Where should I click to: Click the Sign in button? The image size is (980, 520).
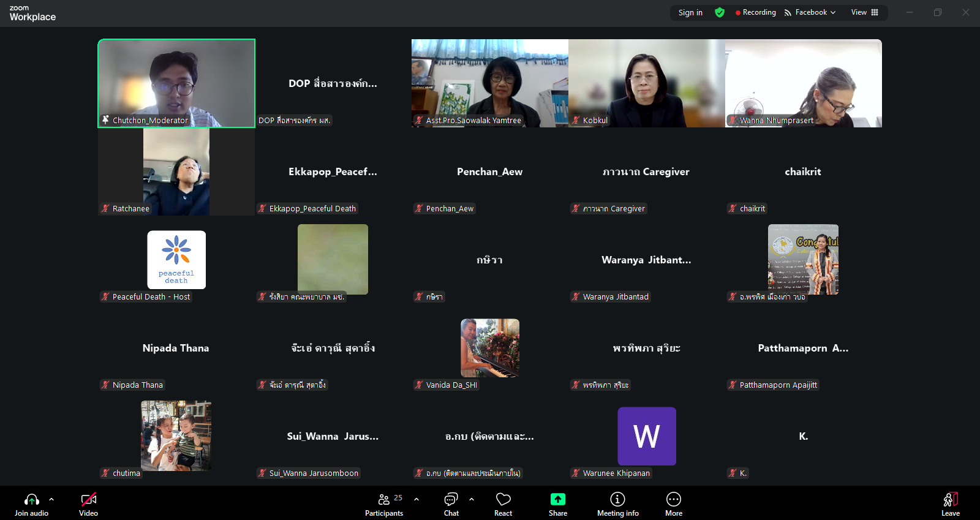click(x=690, y=12)
